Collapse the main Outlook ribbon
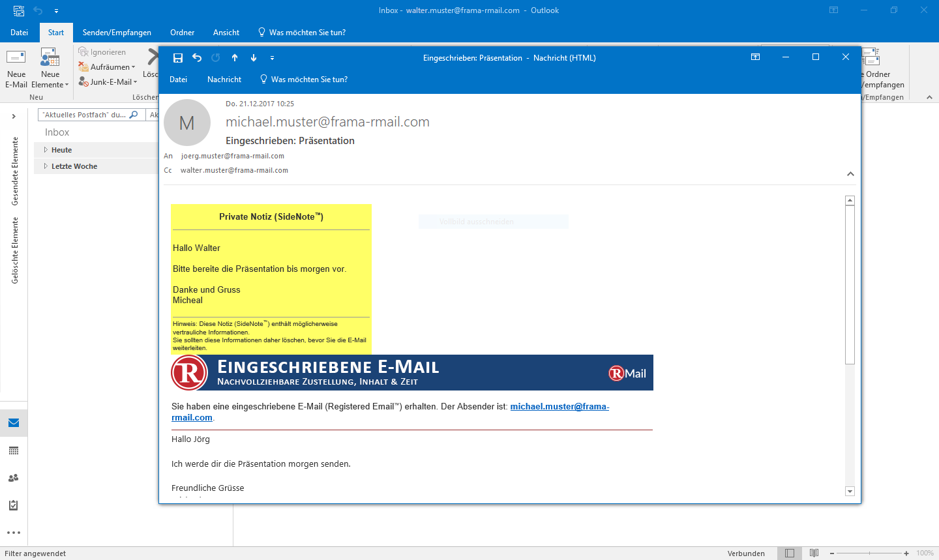The width and height of the screenshot is (939, 560). [x=929, y=97]
